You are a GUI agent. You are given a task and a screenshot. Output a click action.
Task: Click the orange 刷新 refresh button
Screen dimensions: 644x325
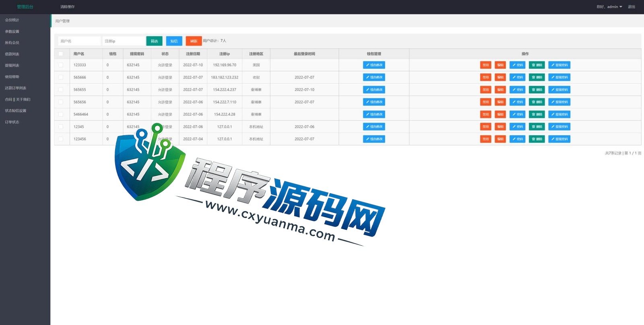click(x=194, y=41)
